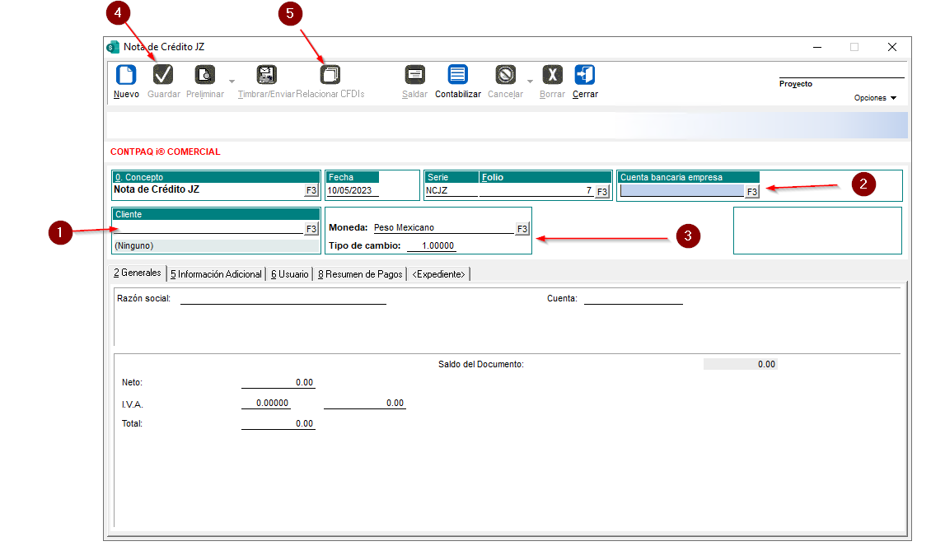Open the 5 Información Adicional tab
The height and width of the screenshot is (560, 931).
coord(216,274)
